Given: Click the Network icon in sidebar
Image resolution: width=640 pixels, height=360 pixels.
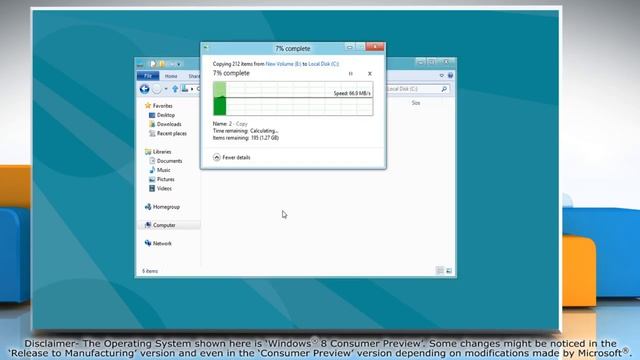Looking at the screenshot, I should [148, 243].
